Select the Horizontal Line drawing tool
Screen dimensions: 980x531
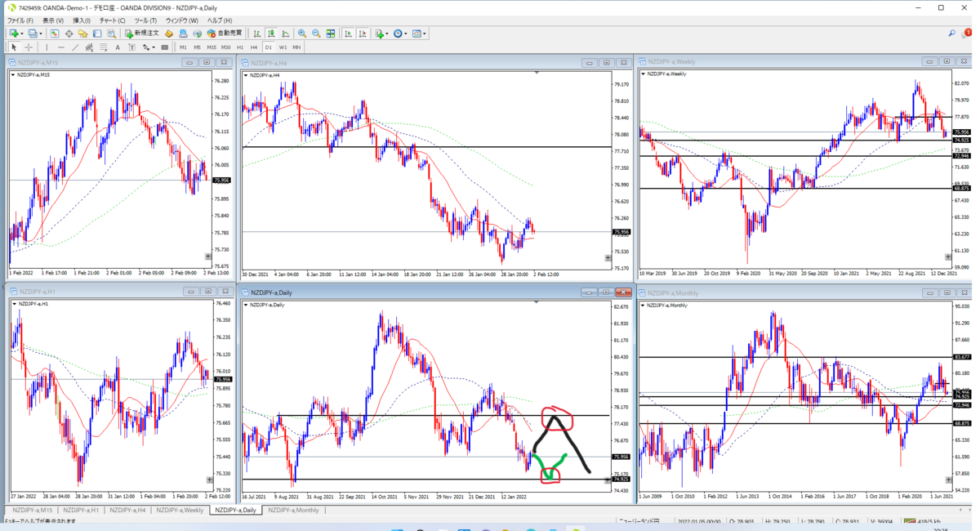click(61, 47)
